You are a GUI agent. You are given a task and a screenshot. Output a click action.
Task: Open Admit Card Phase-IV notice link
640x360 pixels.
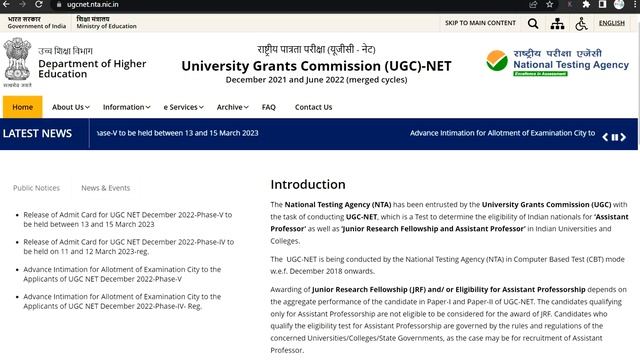(x=129, y=247)
